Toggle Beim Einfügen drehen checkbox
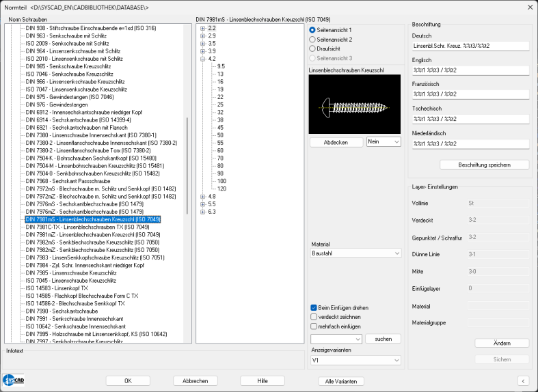Viewport: 538px width, 392px height. coord(314,308)
